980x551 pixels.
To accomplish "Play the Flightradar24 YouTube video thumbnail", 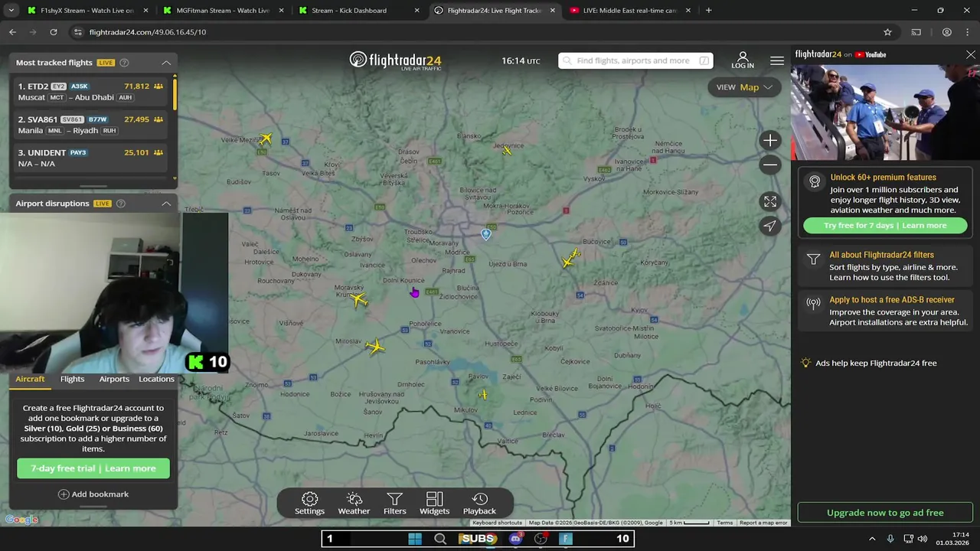I will [x=885, y=112].
